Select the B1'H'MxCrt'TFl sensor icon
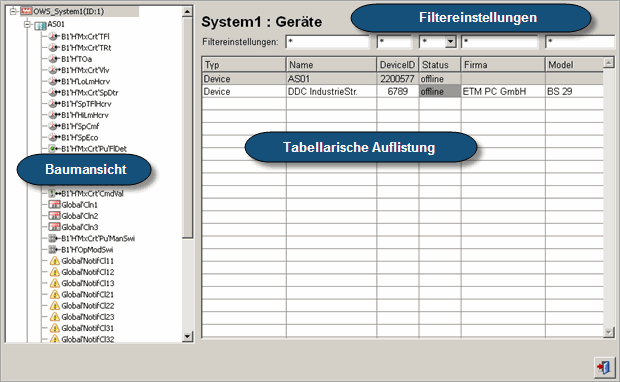Image resolution: width=620 pixels, height=382 pixels. [53, 36]
